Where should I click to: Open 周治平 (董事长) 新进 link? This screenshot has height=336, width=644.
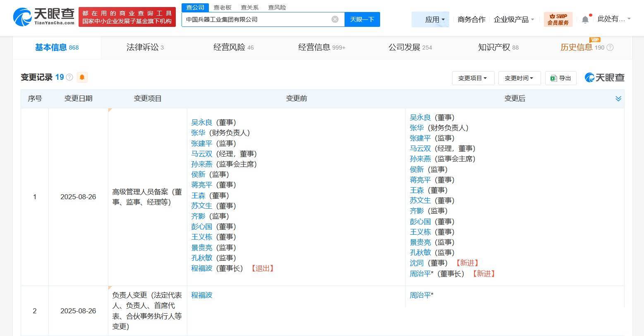[x=420, y=274]
